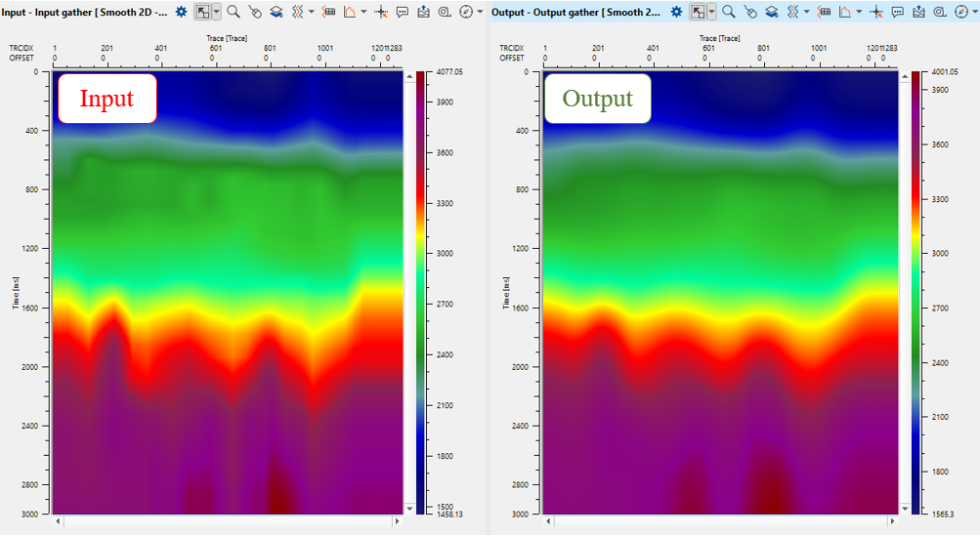Image resolution: width=980 pixels, height=536 pixels.
Task: Click speech bubble annotation icon in Input toolbar
Action: point(403,12)
